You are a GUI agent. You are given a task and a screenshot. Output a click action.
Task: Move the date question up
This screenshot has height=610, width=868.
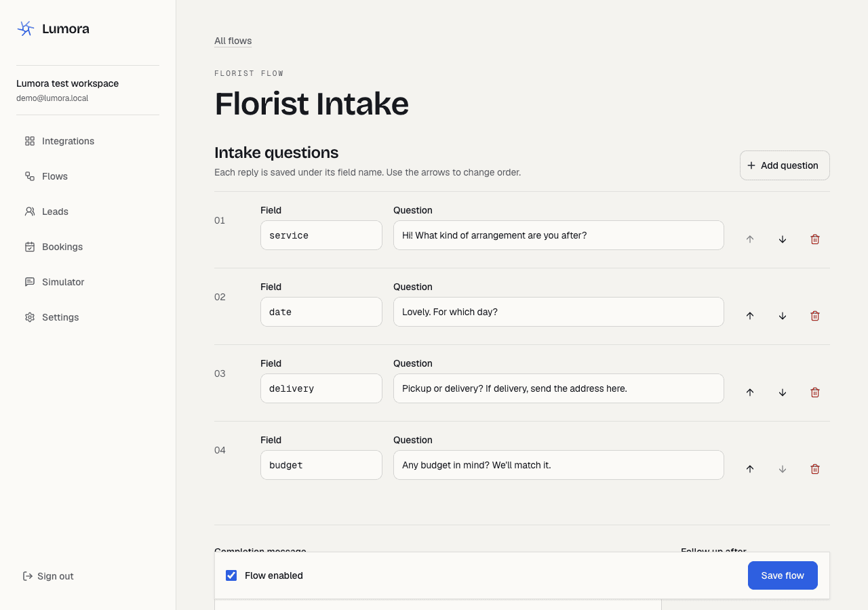(750, 316)
